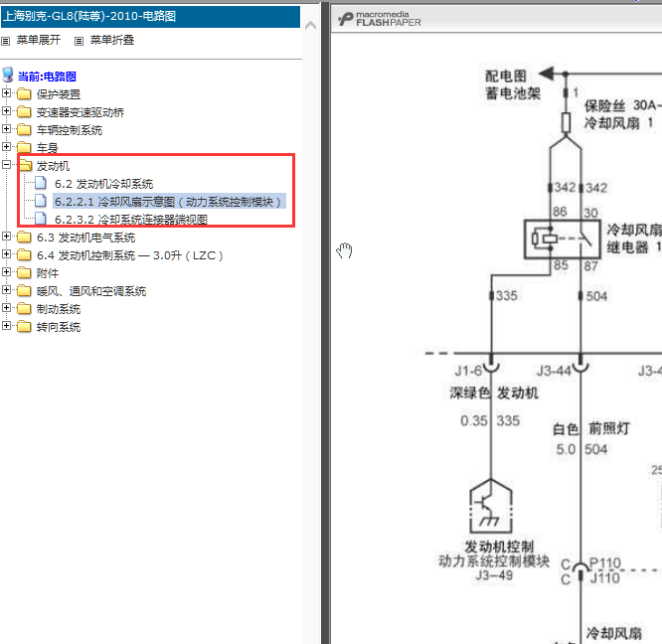Click the document icon for 6.2.2.1 冷却风扇示意图
Screen dimensions: 662x644
coord(41,201)
